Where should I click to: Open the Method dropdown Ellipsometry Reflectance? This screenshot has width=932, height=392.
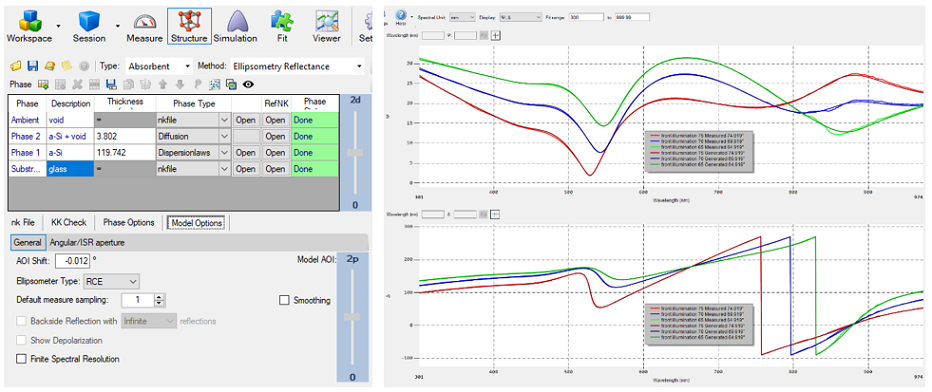tap(297, 67)
